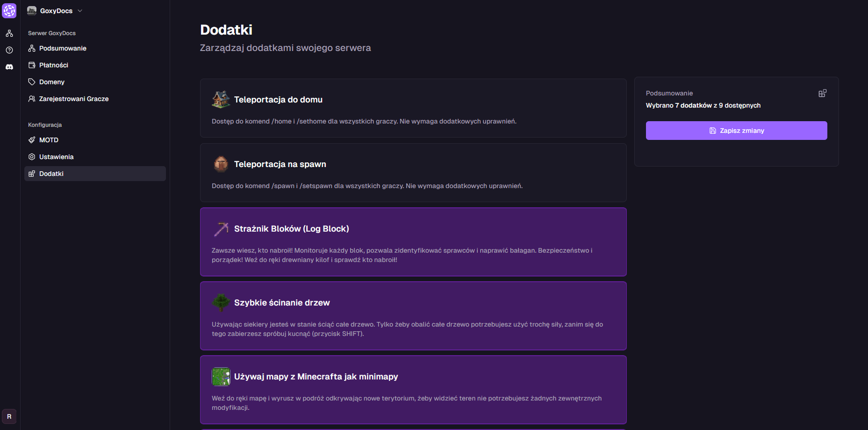Viewport: 868px width, 430px height.
Task: Enable the Teleportacja do domu addon
Action: coord(413,108)
